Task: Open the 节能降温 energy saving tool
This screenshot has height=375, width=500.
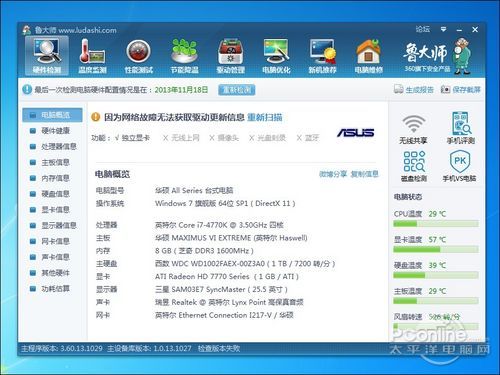Action: [184, 56]
